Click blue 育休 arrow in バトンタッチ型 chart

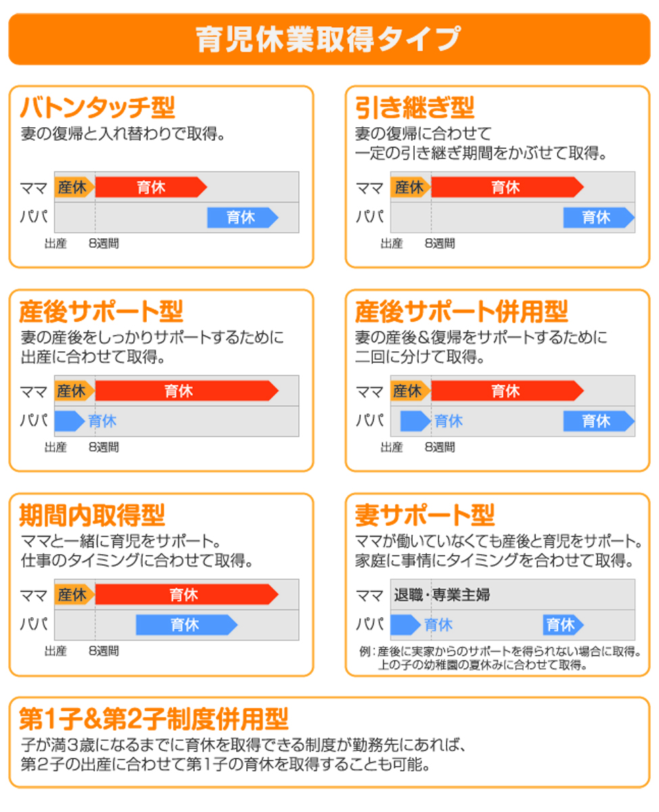242,217
